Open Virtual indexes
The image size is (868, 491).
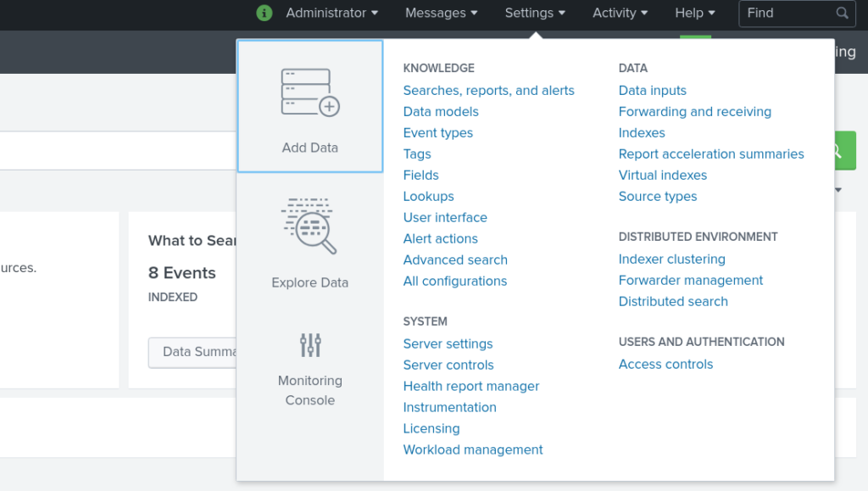coord(663,175)
